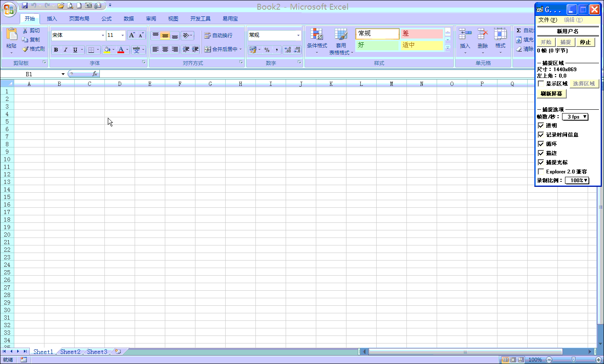Image resolution: width=604 pixels, height=364 pixels.
Task: Apply the 差 cell style
Action: tap(421, 34)
